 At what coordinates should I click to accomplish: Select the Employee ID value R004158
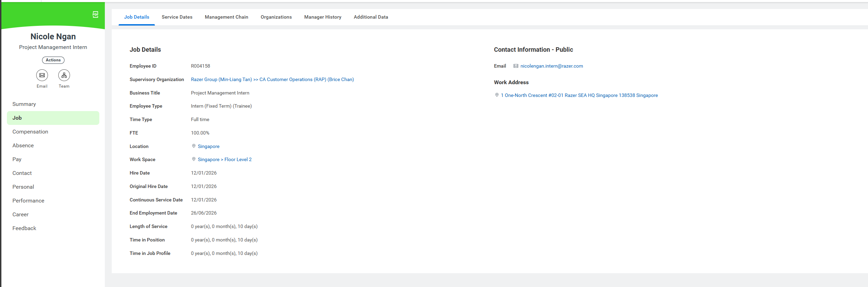[x=201, y=66]
